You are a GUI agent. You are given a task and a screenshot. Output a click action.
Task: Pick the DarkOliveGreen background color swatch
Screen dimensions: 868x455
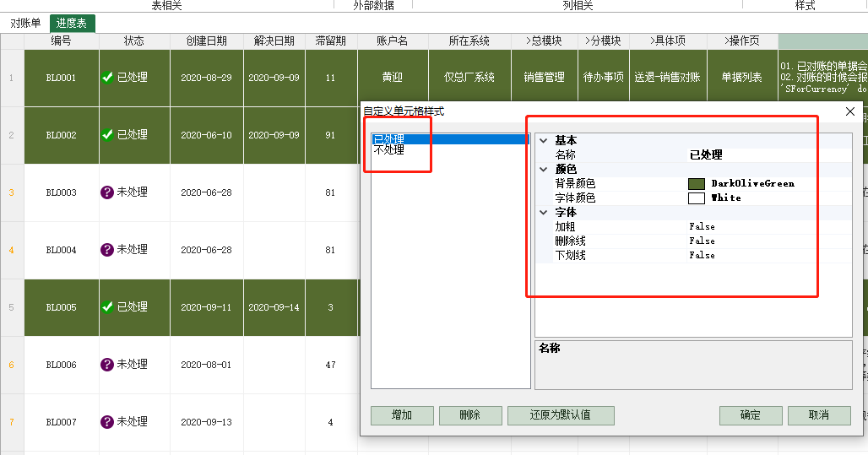point(697,183)
